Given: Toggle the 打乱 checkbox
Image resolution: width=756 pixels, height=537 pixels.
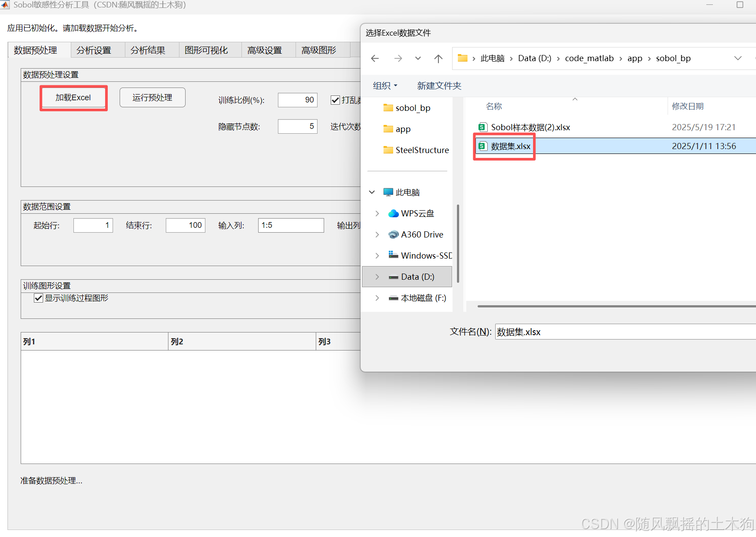Looking at the screenshot, I should (335, 100).
